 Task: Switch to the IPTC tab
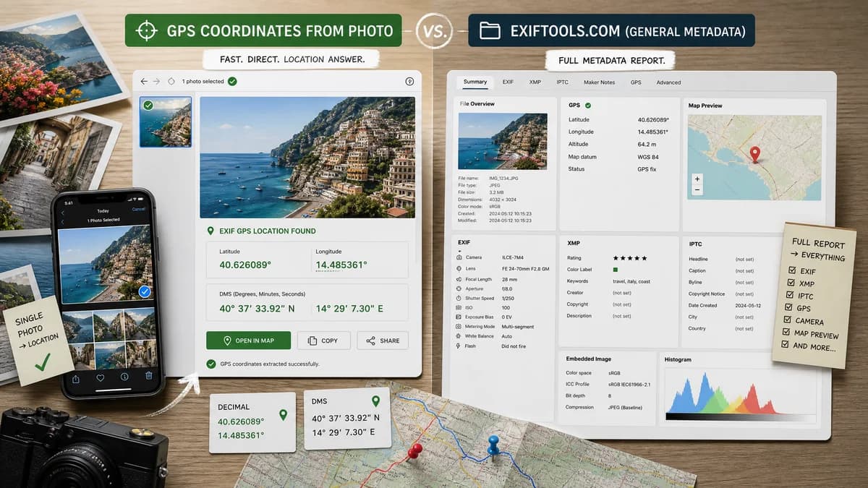562,82
